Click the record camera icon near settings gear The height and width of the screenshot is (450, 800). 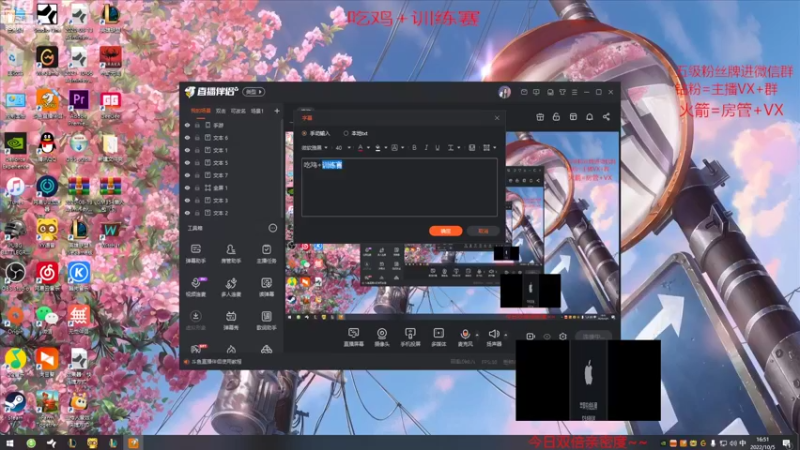point(531,336)
